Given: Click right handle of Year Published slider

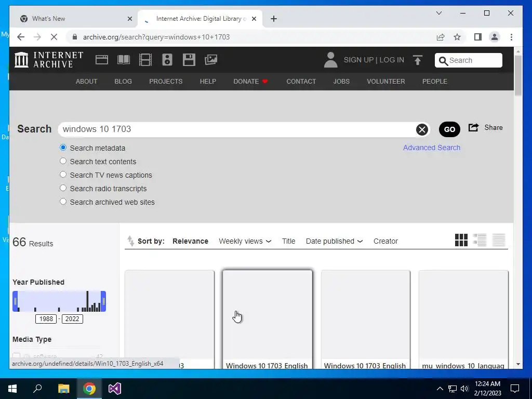Looking at the screenshot, I should point(103,301).
